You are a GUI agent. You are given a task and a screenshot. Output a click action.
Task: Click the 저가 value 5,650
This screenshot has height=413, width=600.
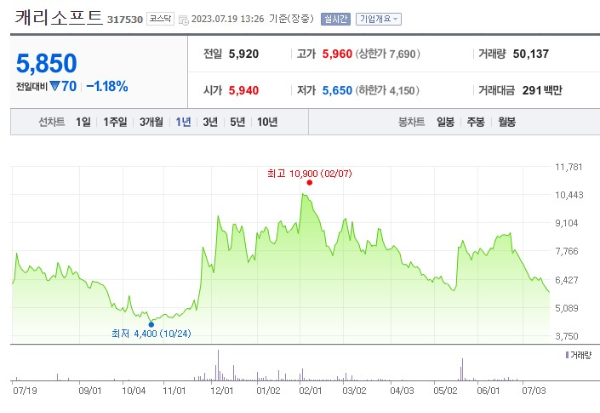(337, 91)
